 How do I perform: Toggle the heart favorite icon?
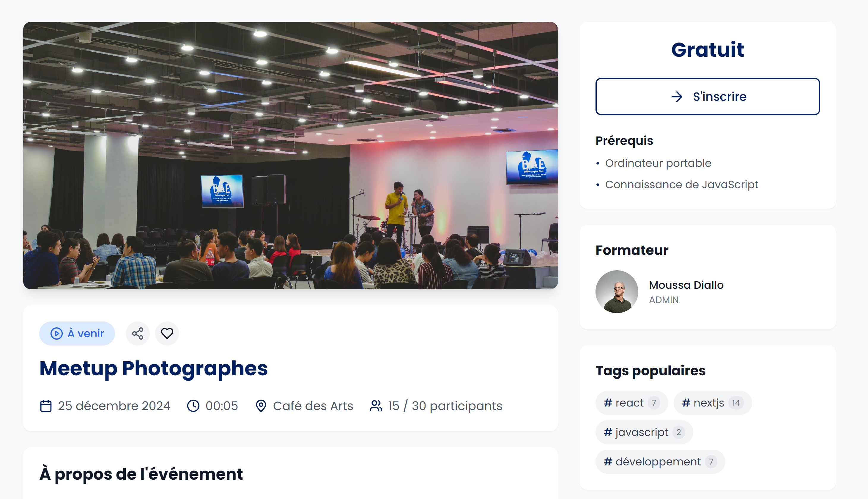tap(167, 333)
